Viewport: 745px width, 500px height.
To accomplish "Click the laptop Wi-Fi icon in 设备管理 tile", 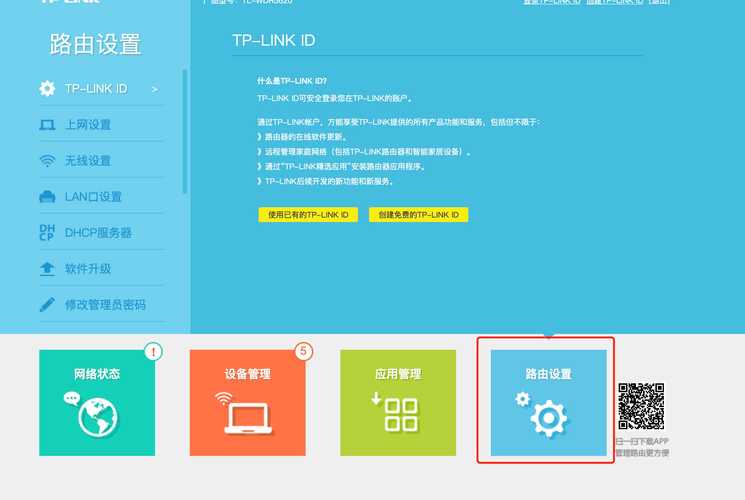I will pyautogui.click(x=245, y=413).
